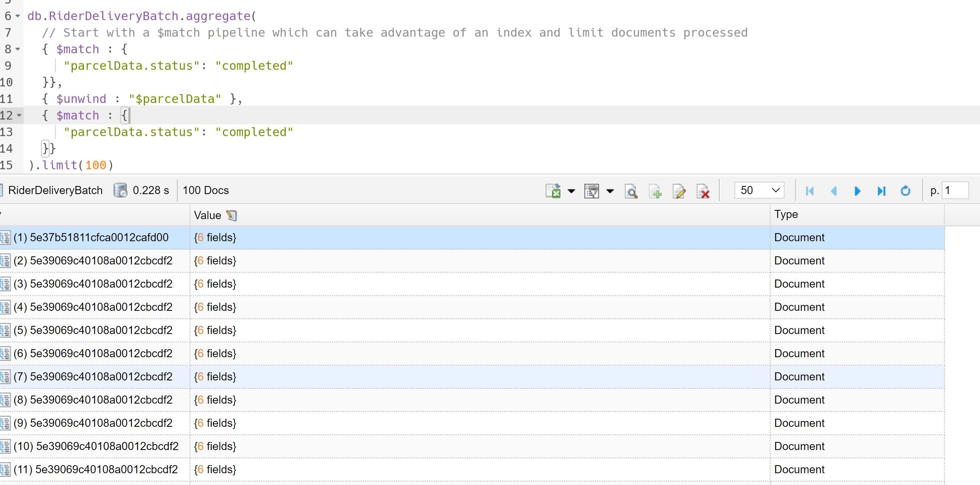Image resolution: width=980 pixels, height=485 pixels.
Task: Select document row (7) 5e39069c40108a0012cbcdf2
Action: tap(93, 377)
